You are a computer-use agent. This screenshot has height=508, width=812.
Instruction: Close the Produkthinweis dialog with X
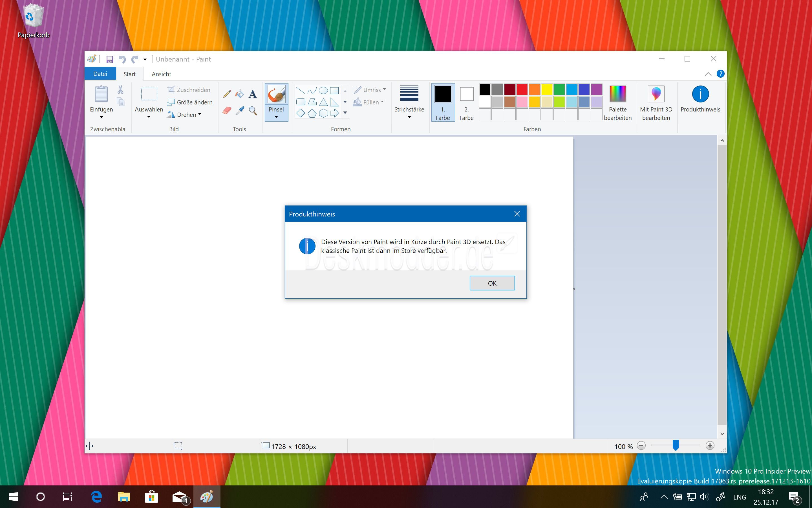point(517,214)
